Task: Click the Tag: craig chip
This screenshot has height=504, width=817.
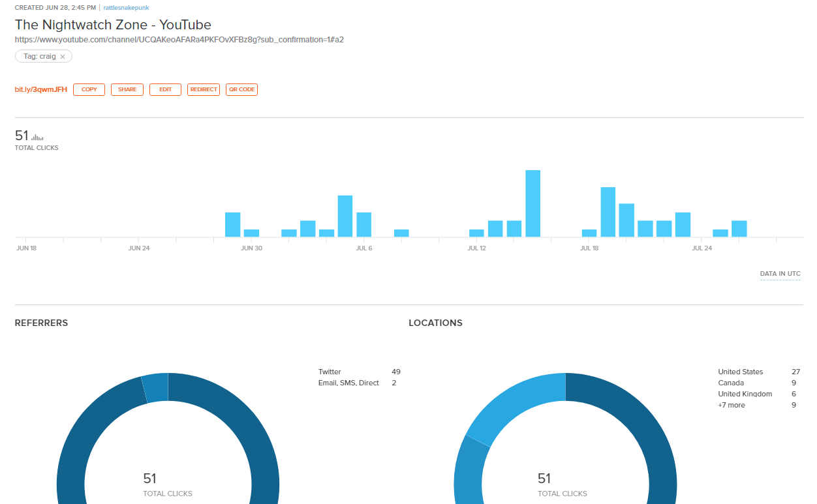Action: click(43, 57)
